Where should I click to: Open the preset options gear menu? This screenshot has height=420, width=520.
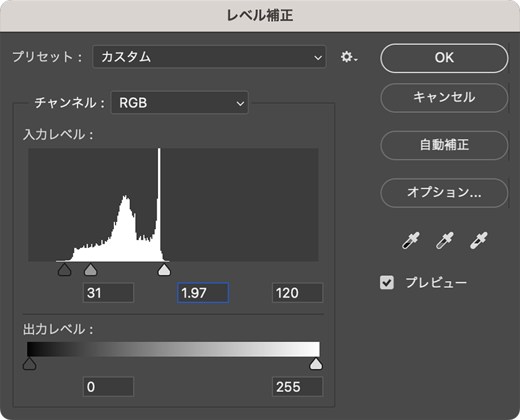349,58
